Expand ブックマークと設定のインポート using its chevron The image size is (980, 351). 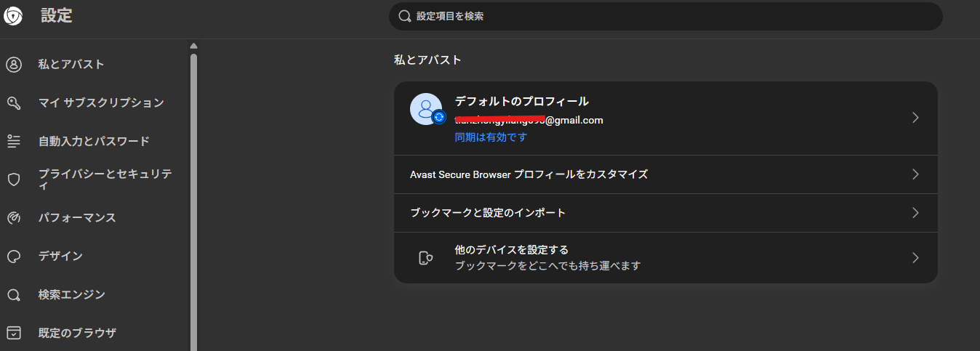(915, 213)
